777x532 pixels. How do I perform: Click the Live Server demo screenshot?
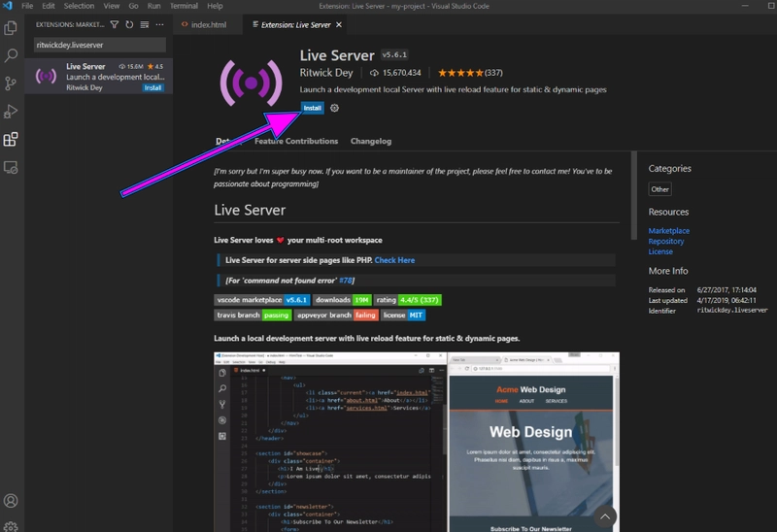click(x=417, y=442)
